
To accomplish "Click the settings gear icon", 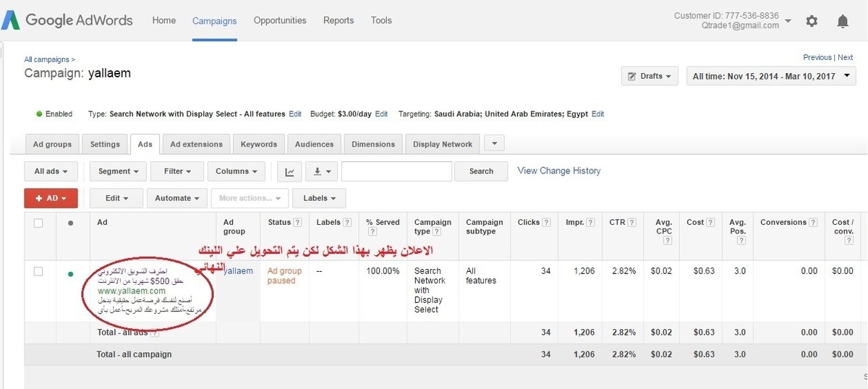I will point(812,21).
